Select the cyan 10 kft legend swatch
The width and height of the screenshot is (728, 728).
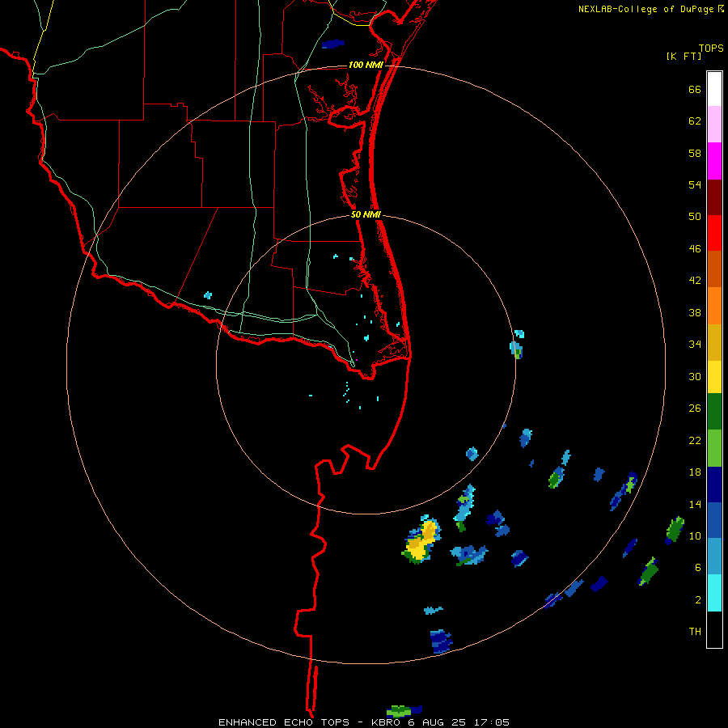[714, 593]
